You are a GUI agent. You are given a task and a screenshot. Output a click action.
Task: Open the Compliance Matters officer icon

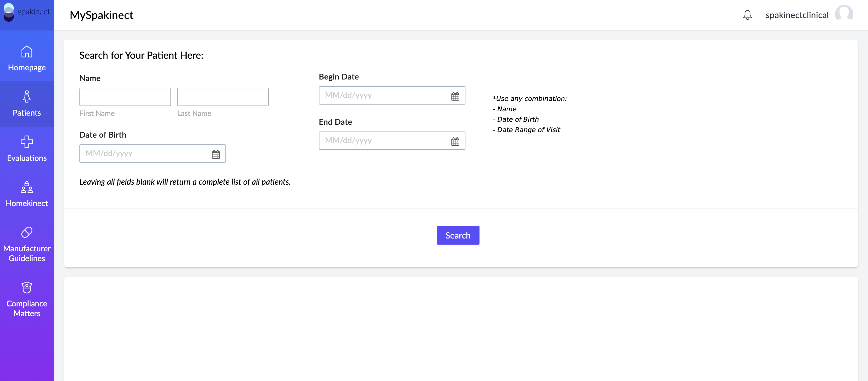pyautogui.click(x=27, y=287)
